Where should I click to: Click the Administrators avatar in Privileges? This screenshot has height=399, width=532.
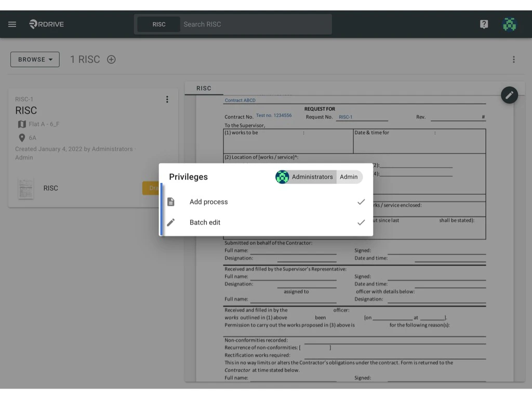[x=282, y=177]
